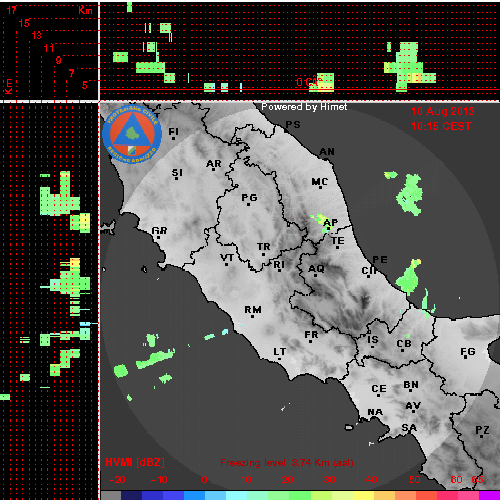Viewport: 500px width, 500px height.
Task: Click the RI city label
Action: coord(279,265)
